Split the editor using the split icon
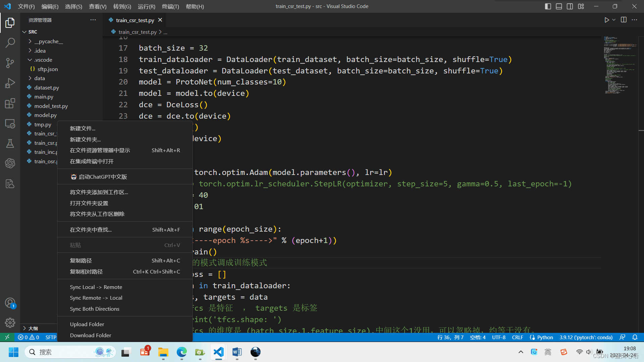 624,20
